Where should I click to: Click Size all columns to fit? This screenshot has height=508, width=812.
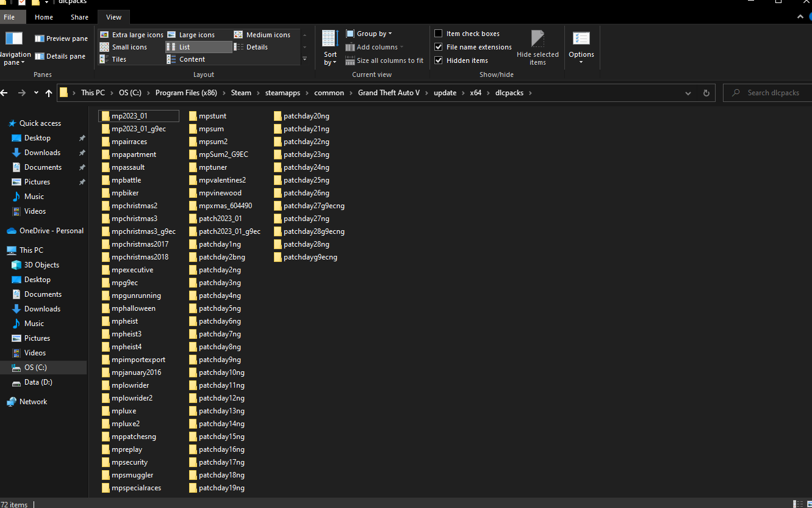pyautogui.click(x=384, y=60)
